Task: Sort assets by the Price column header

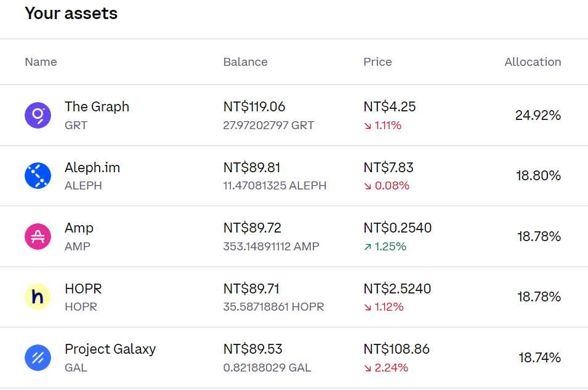Action: [x=377, y=62]
